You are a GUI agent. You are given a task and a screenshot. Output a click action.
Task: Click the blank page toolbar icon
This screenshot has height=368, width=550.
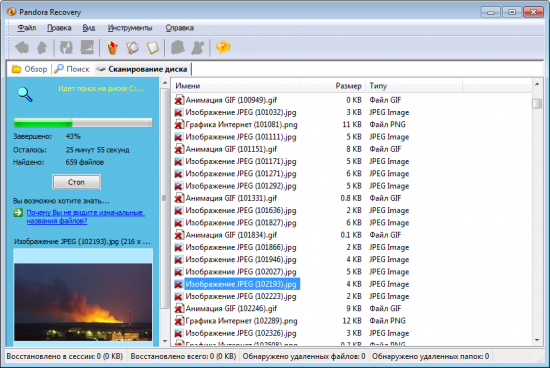tap(153, 47)
